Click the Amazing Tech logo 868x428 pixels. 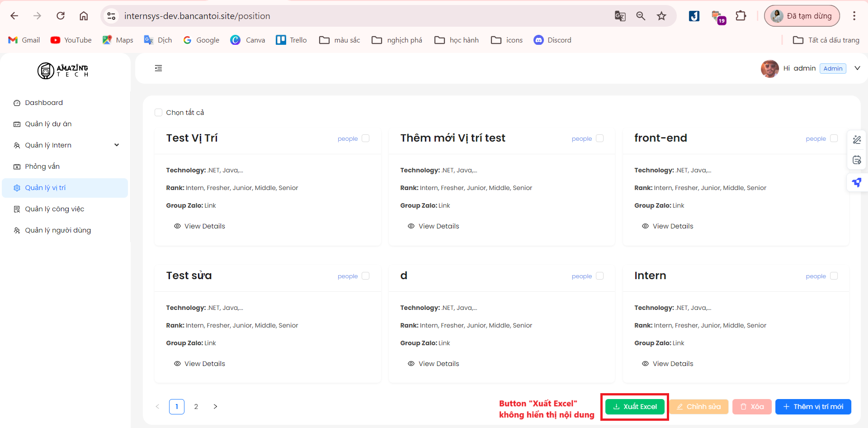click(x=63, y=71)
